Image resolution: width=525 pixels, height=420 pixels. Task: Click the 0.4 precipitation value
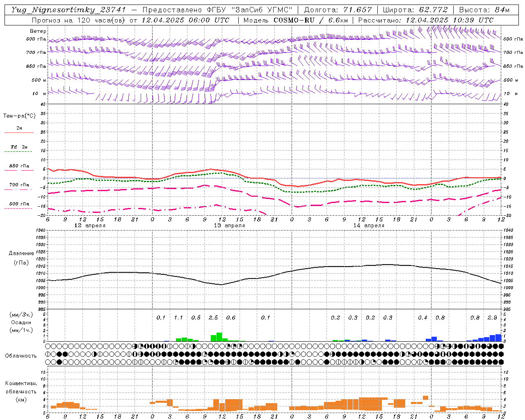click(422, 317)
